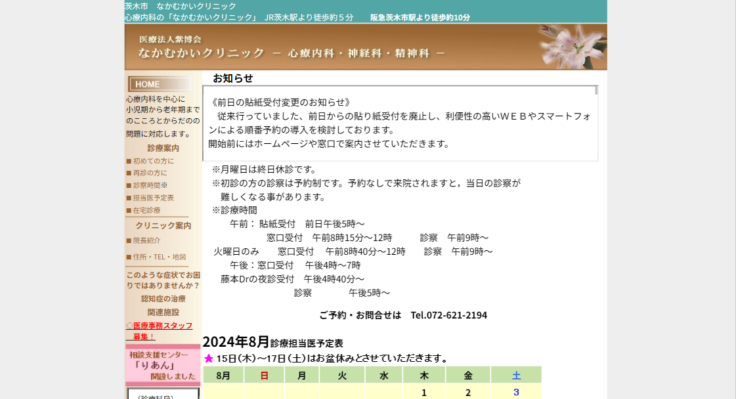736x399 pixels.
Task: Click 土 column header in calendar
Action: [x=516, y=376]
